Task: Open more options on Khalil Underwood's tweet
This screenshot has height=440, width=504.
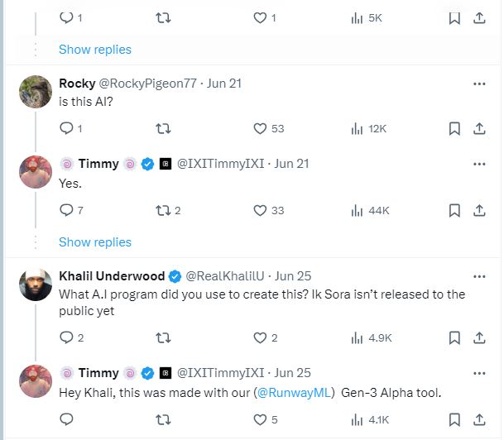Action: (479, 276)
